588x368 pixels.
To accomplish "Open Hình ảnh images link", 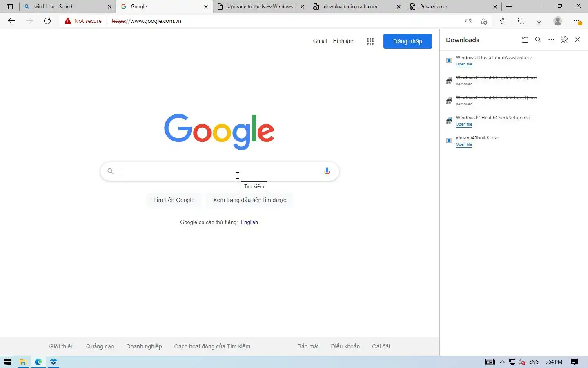I will click(343, 41).
